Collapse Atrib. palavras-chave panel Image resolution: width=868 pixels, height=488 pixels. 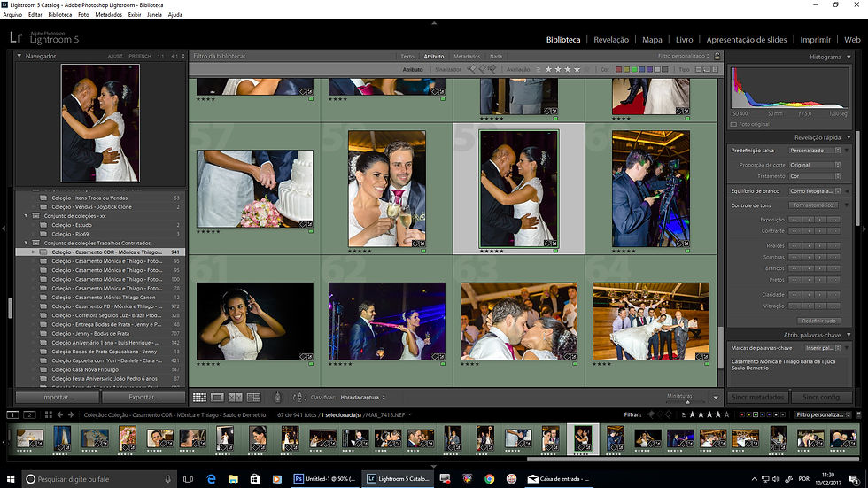pos(849,335)
